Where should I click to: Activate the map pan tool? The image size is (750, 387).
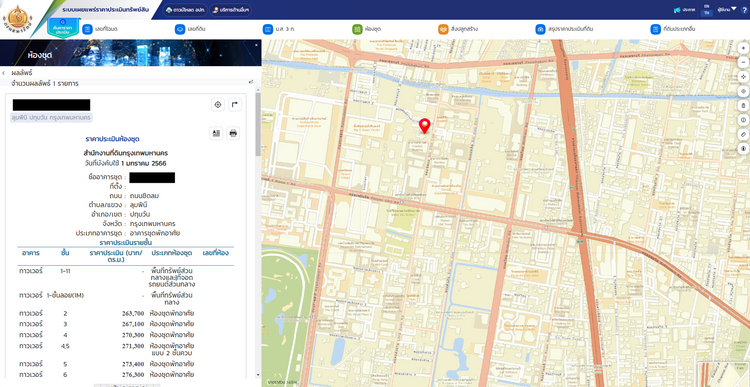(x=743, y=77)
